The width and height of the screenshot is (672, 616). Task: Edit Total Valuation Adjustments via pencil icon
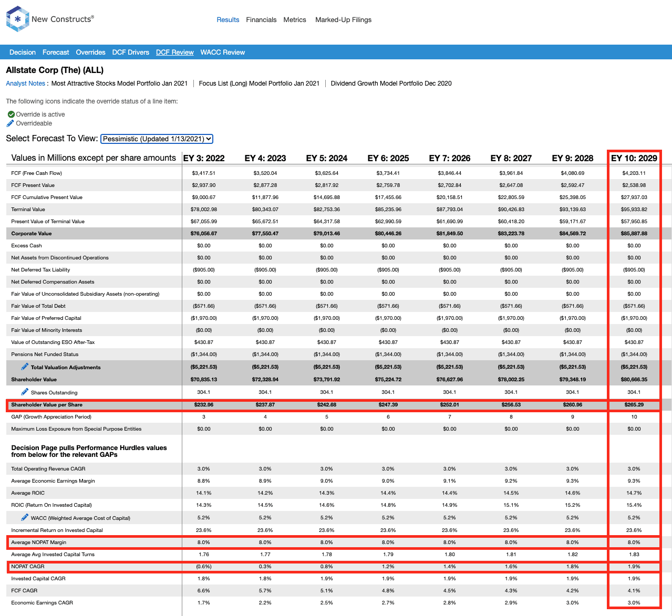pos(25,367)
